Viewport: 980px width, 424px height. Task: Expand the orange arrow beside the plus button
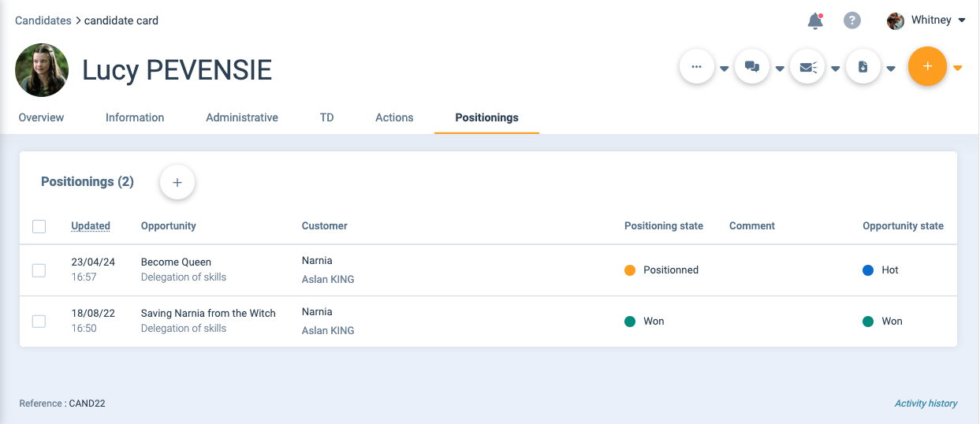point(957,69)
